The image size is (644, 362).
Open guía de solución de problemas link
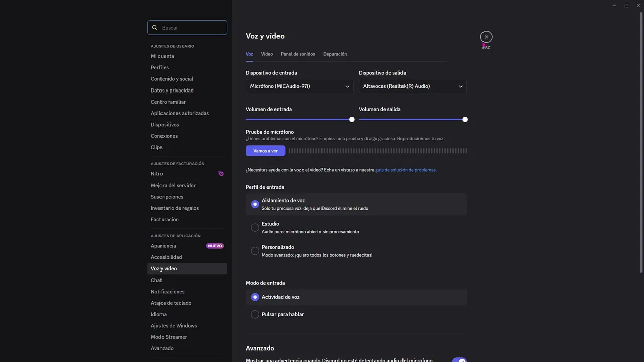[406, 170]
